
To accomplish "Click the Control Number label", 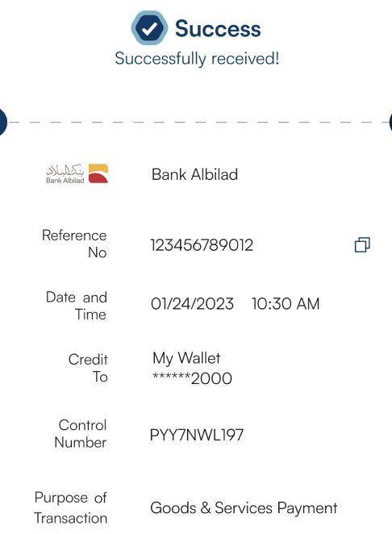I will pyautogui.click(x=81, y=433).
